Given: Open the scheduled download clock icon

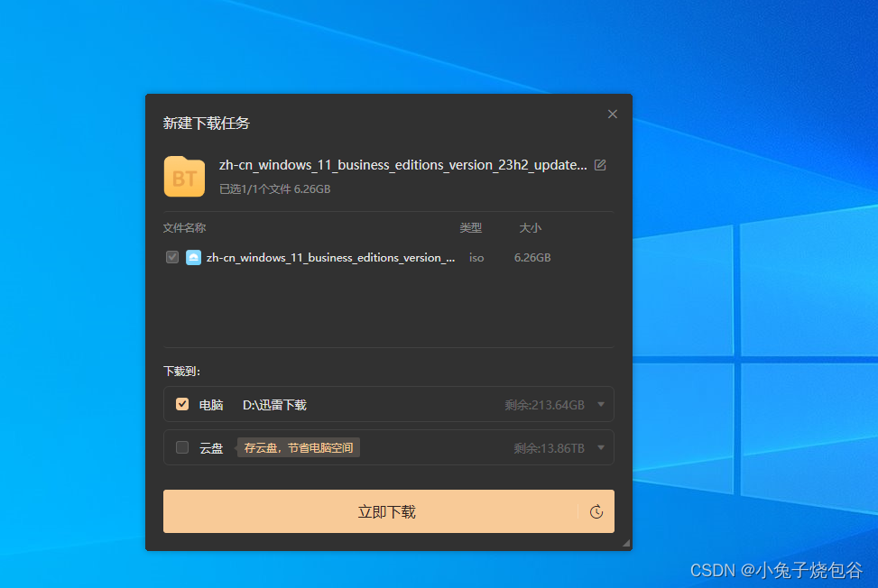Looking at the screenshot, I should [x=596, y=512].
